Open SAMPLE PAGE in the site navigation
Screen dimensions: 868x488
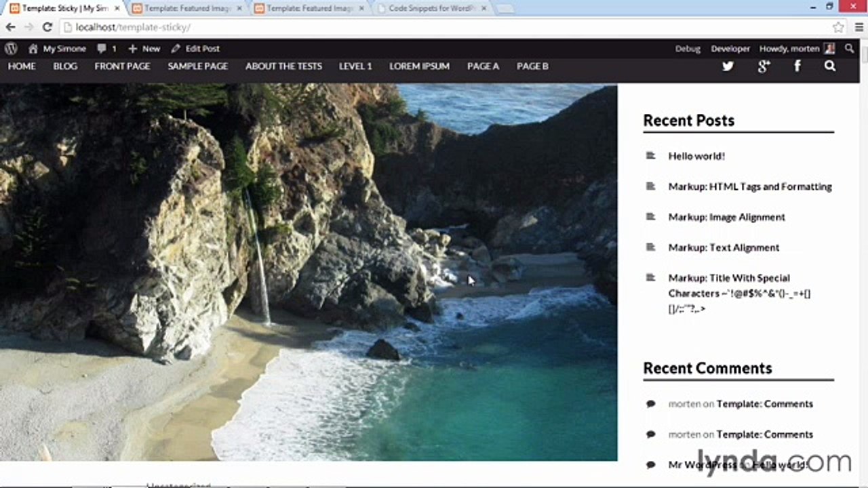(198, 66)
